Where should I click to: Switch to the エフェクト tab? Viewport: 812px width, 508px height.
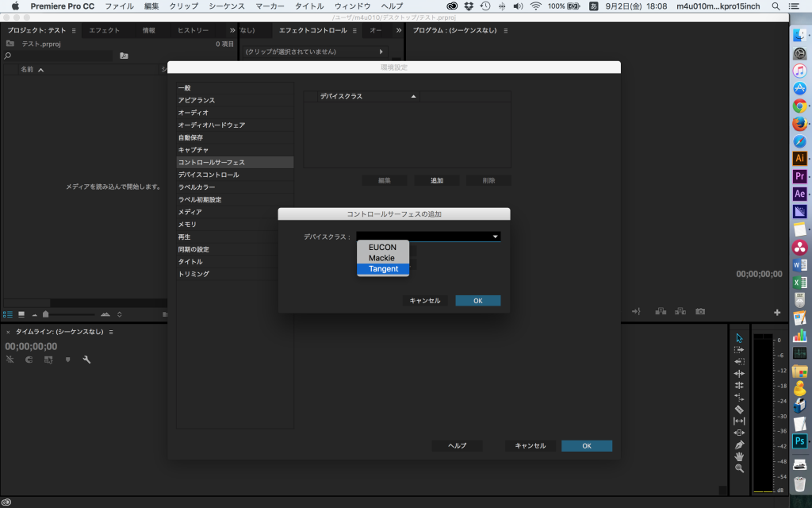click(x=105, y=30)
